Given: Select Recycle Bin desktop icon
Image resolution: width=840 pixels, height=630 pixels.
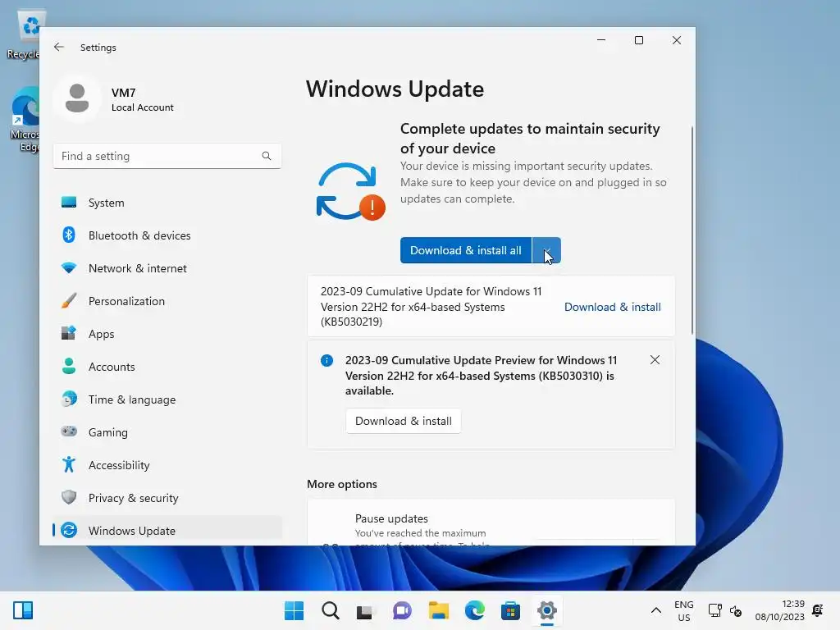Looking at the screenshot, I should pyautogui.click(x=25, y=35).
